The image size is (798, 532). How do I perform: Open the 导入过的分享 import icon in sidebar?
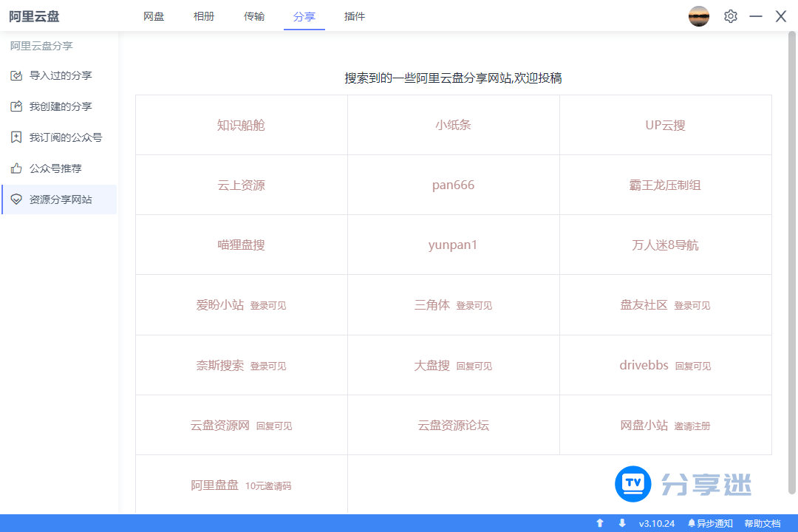click(x=16, y=75)
